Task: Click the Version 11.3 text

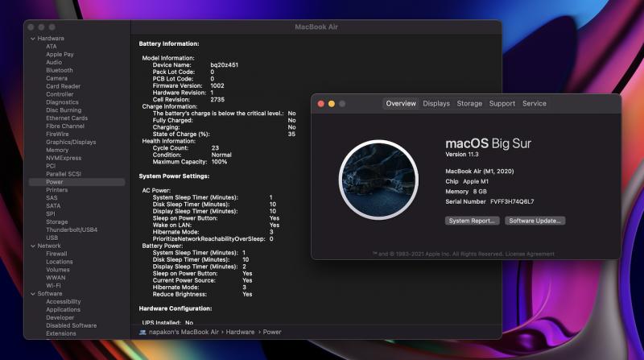Action: point(462,155)
